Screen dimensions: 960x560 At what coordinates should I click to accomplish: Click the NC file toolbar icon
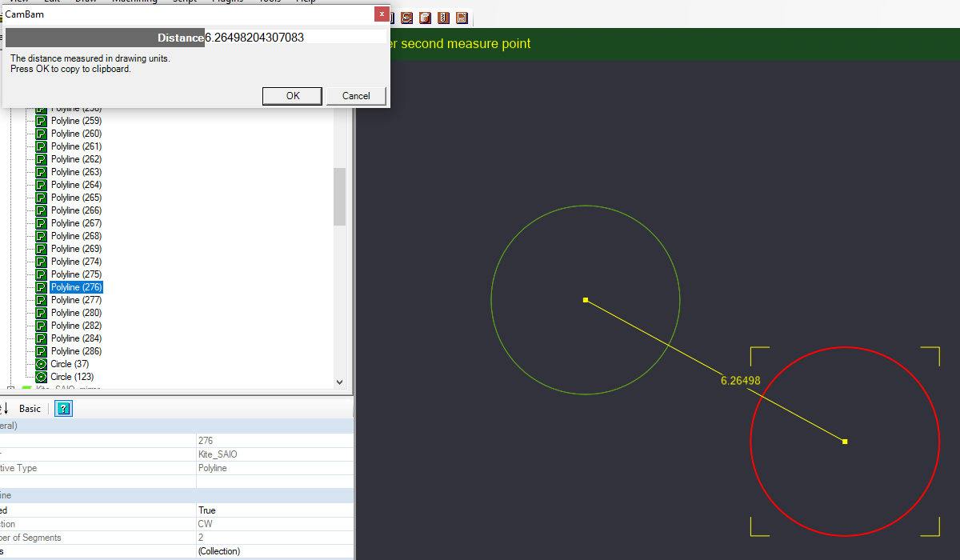click(x=462, y=18)
